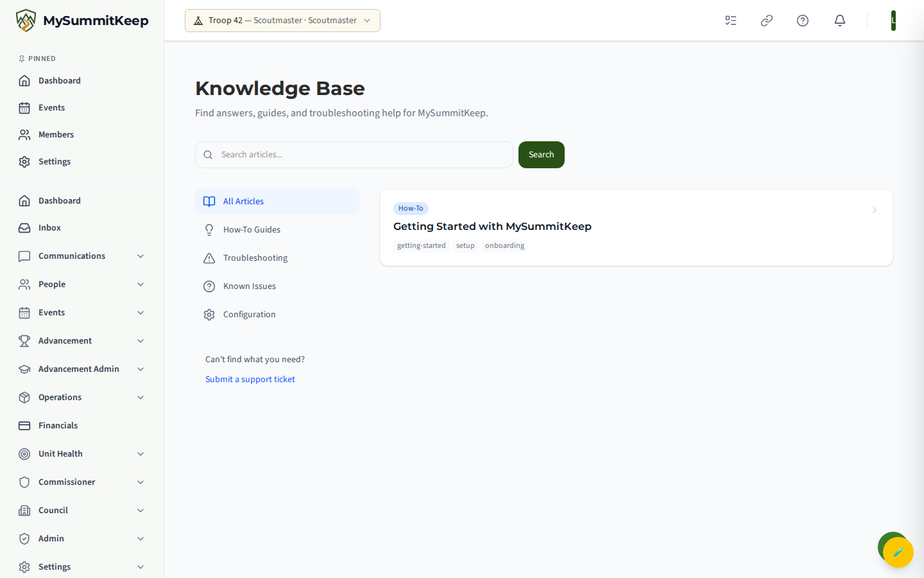Expand the Advancement Admin section chevron
Viewport: 924px width, 578px height.
[x=141, y=369]
